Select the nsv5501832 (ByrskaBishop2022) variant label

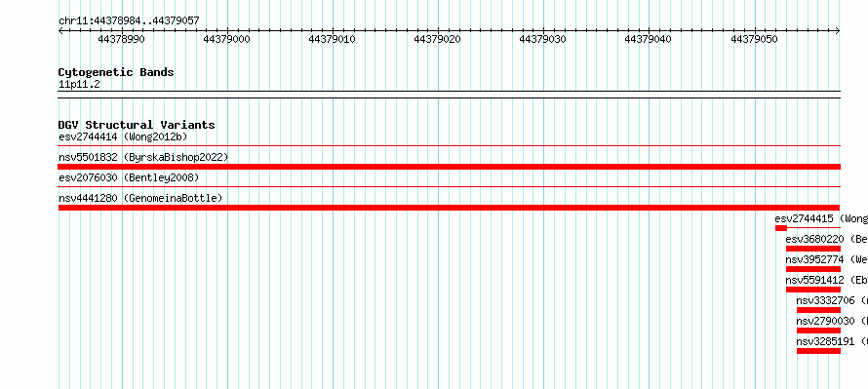[143, 157]
